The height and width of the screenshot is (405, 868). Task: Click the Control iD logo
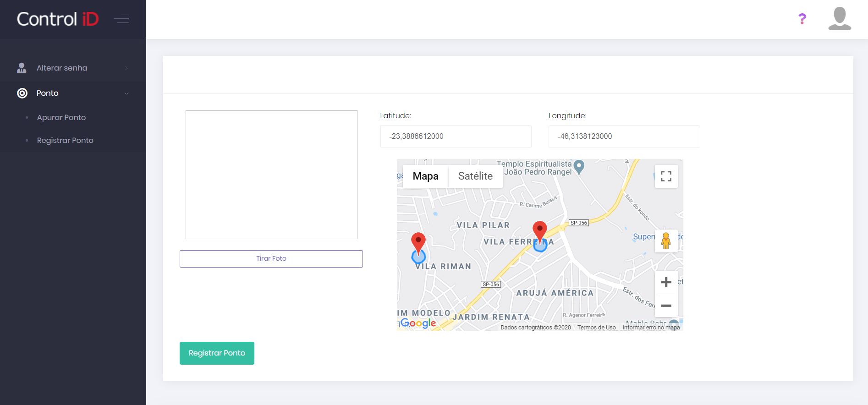58,19
